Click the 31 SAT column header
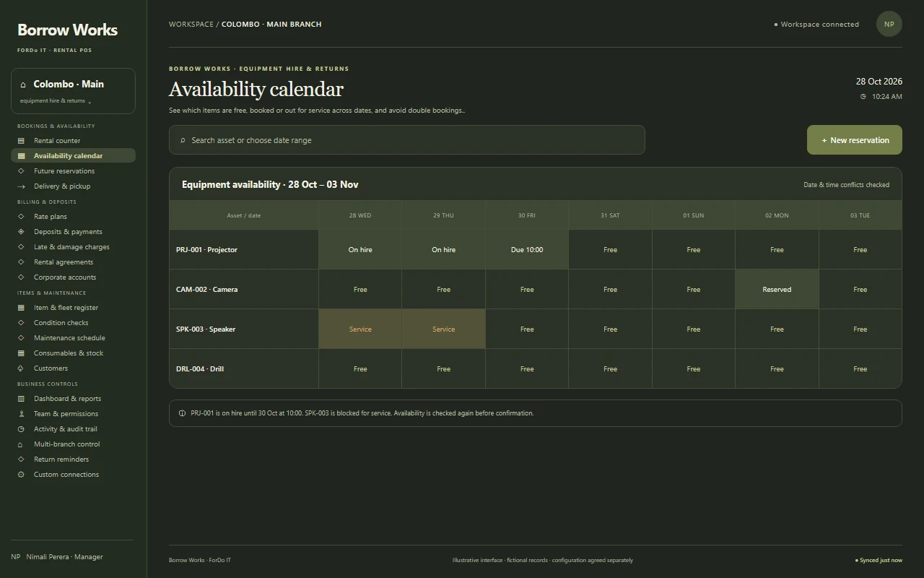The width and height of the screenshot is (924, 578). pos(610,215)
